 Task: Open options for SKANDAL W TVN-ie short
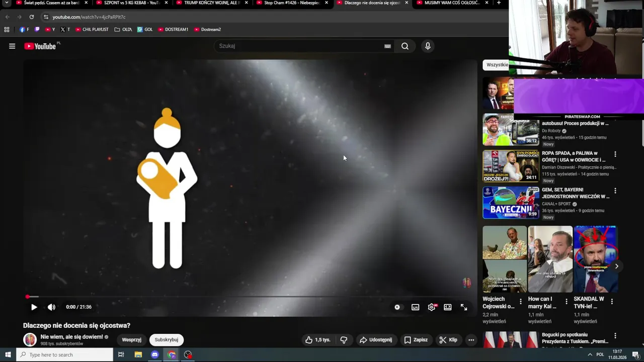[x=612, y=302]
